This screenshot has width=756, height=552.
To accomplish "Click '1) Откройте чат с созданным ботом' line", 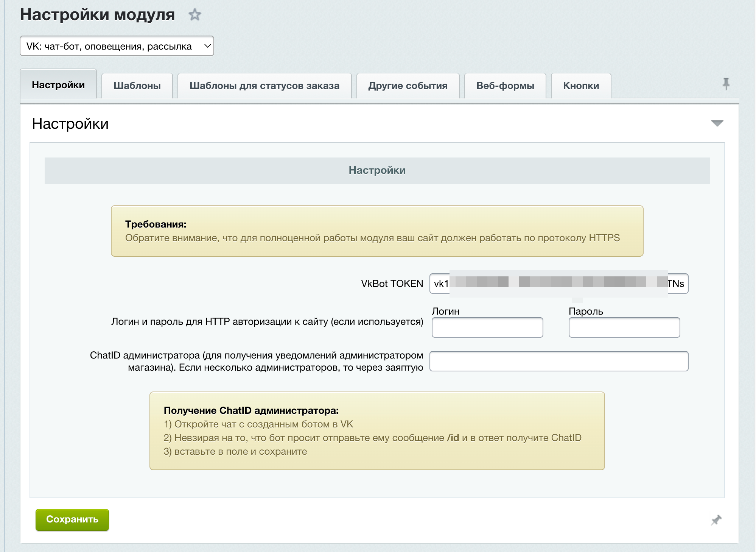I will pos(258,424).
